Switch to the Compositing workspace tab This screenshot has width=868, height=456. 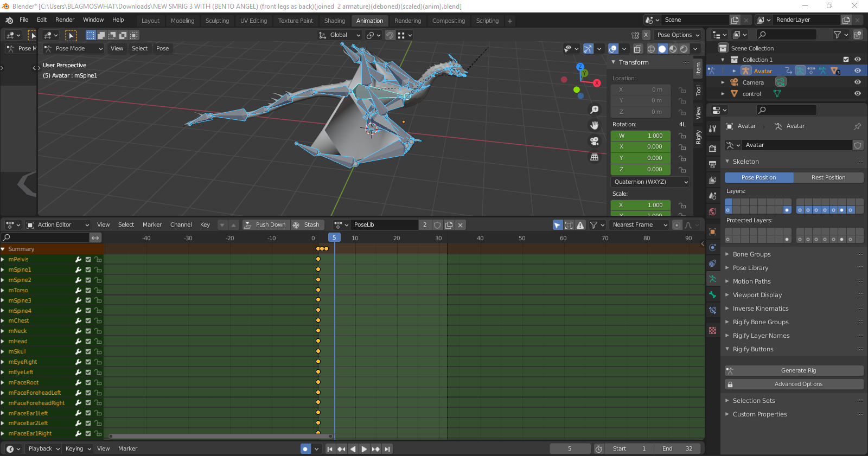click(x=448, y=21)
